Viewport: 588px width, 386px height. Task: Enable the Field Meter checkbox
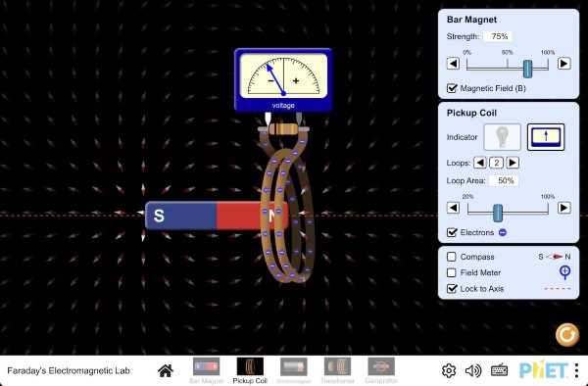[x=452, y=272]
